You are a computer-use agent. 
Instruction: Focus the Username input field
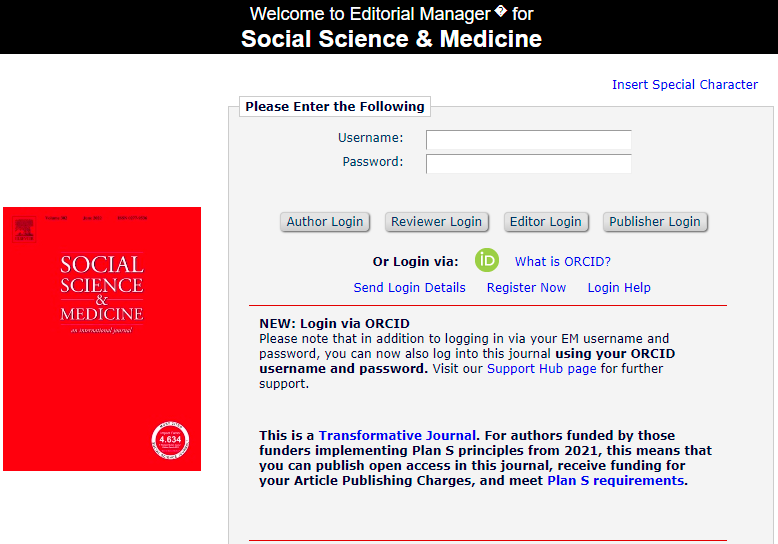pyautogui.click(x=528, y=139)
